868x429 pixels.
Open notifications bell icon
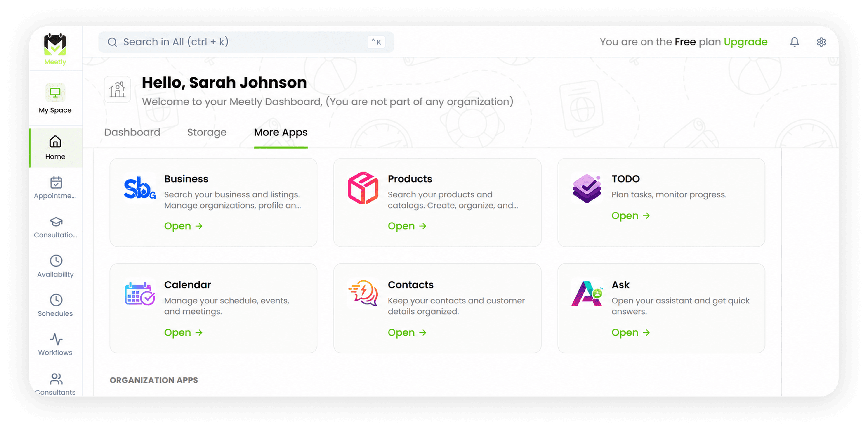click(794, 42)
